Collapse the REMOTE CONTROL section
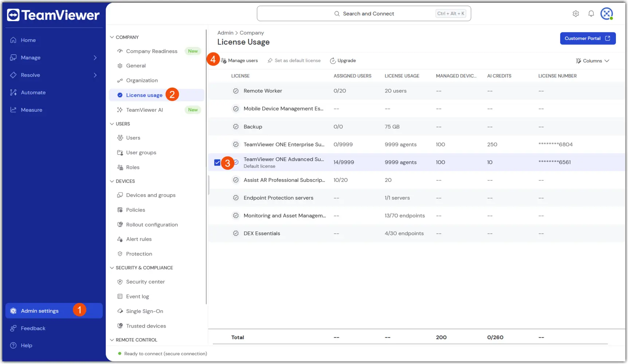 point(112,340)
